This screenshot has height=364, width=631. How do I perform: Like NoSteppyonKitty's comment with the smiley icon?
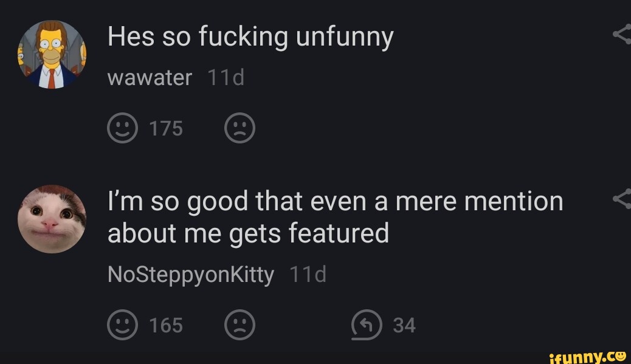pos(122,325)
